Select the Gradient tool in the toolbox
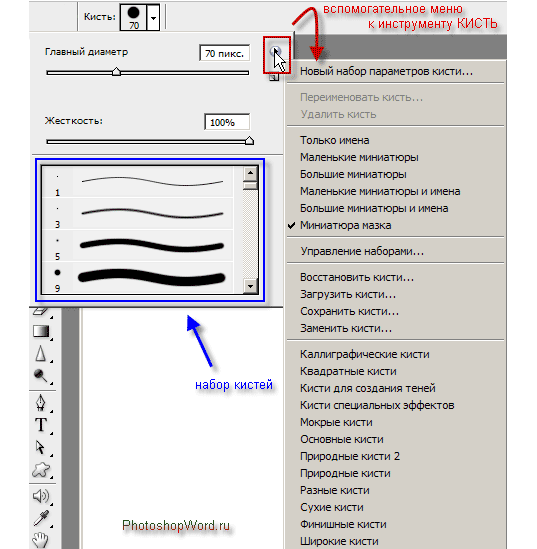This screenshot has height=549, width=537. tap(41, 331)
